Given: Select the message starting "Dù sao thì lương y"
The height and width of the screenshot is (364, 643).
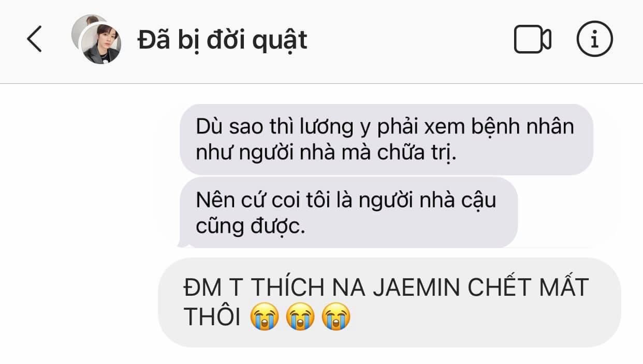Looking at the screenshot, I should pos(386,140).
